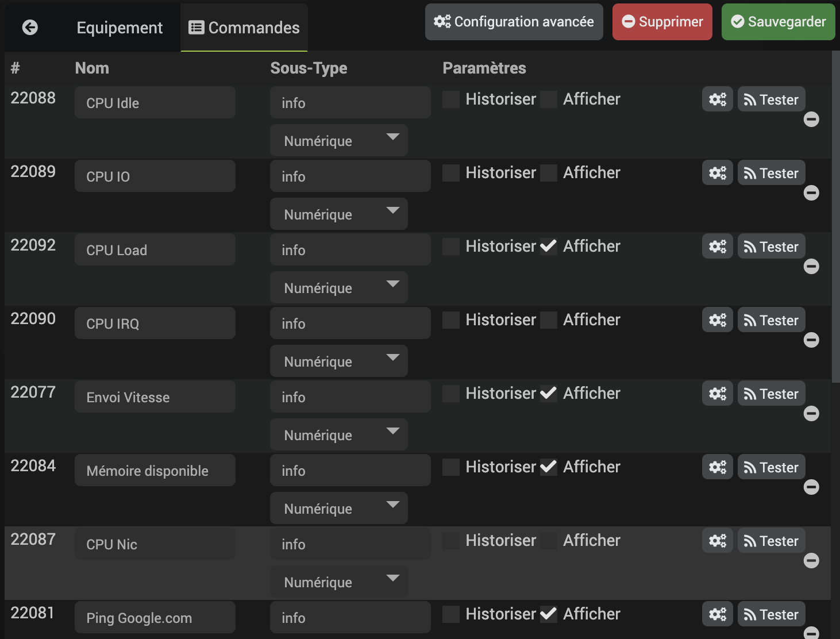
Task: Check Afficher for CPU IRQ
Action: coord(549,320)
